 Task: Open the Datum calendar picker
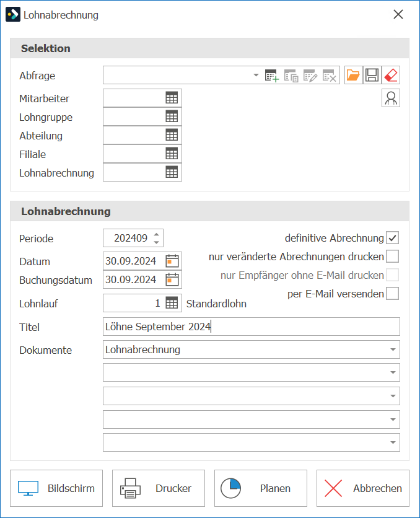(172, 261)
